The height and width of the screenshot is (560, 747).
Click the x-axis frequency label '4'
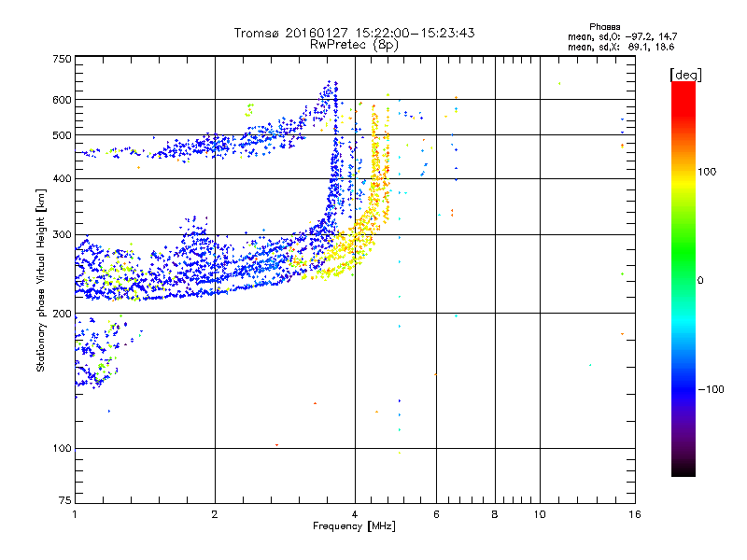(355, 514)
